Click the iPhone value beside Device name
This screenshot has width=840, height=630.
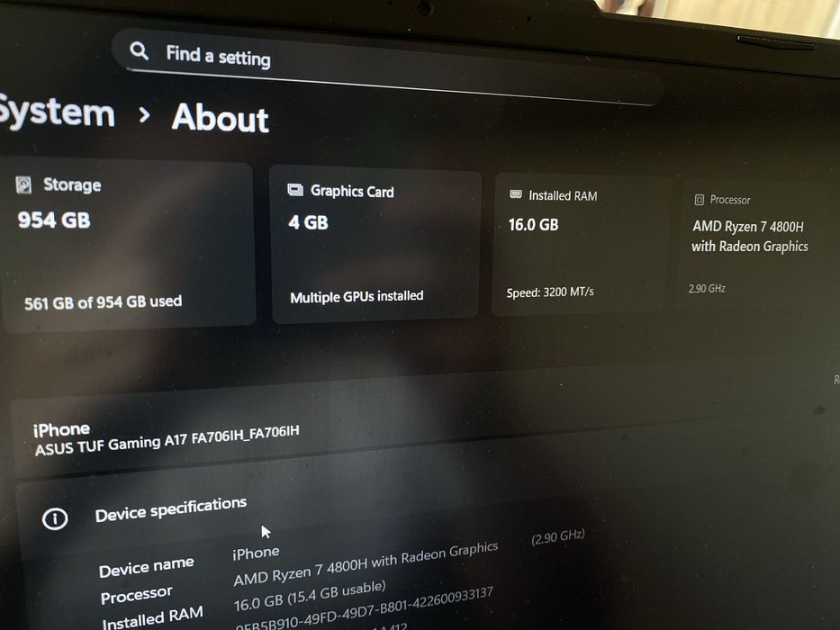[256, 553]
